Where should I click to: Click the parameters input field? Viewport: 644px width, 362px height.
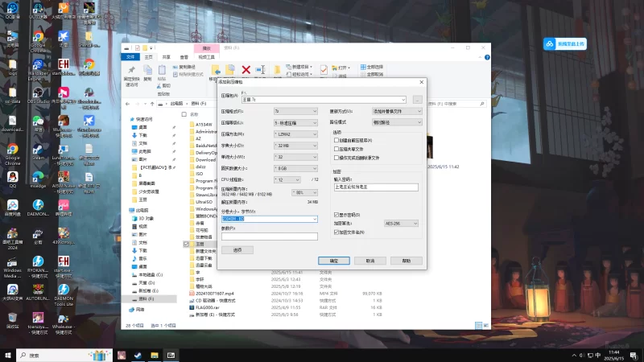click(x=270, y=237)
